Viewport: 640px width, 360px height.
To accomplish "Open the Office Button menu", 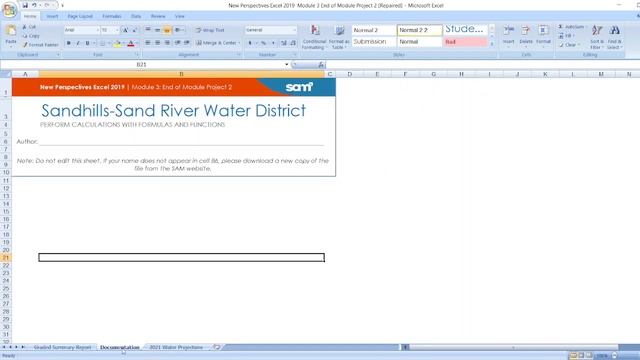I will point(9,10).
